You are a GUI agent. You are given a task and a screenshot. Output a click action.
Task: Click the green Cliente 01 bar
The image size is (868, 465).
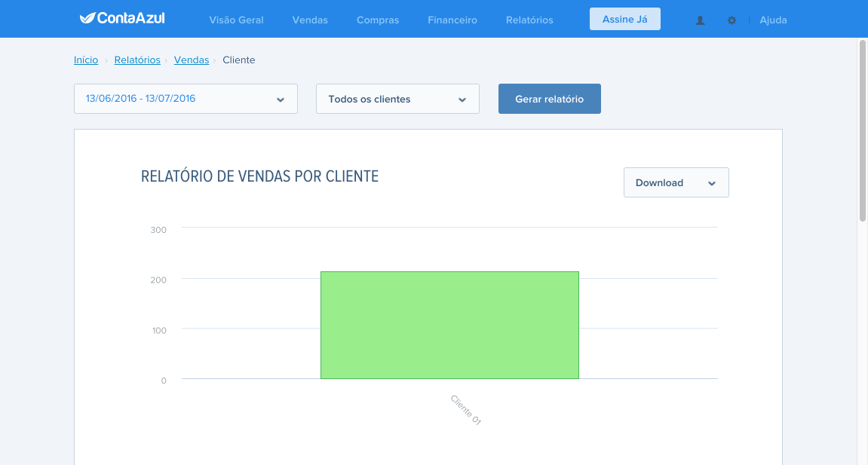point(449,325)
